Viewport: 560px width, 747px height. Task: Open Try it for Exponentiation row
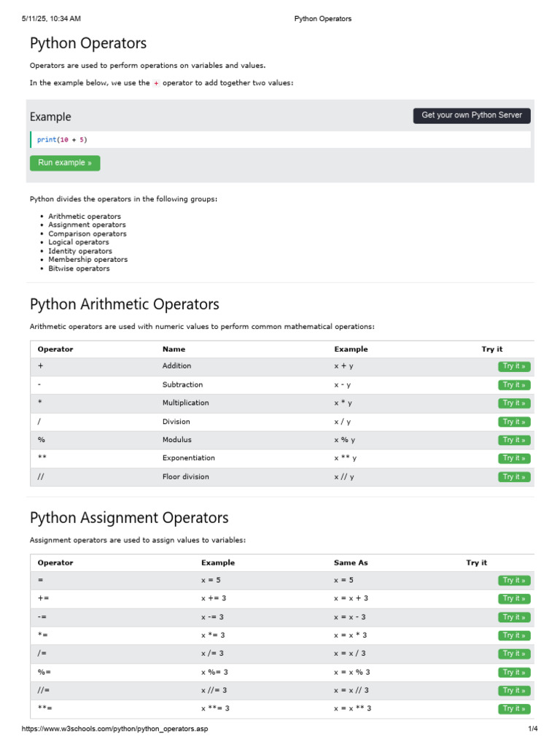click(514, 458)
